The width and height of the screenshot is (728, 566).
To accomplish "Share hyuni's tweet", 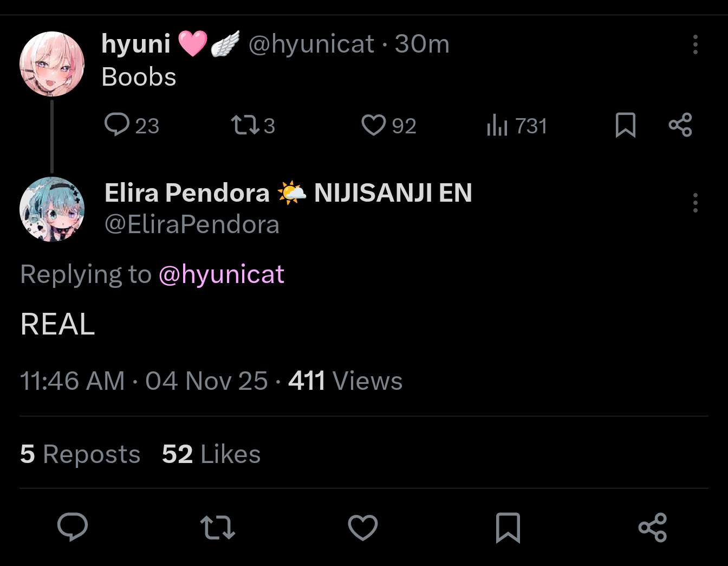I will 680,125.
